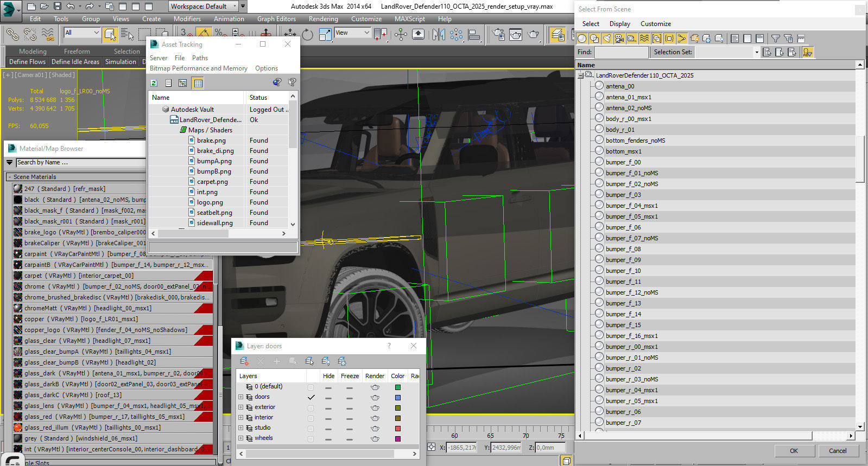Toggle Display Cameras filter in Select From Scene
The image size is (868, 466).
coord(619,39)
